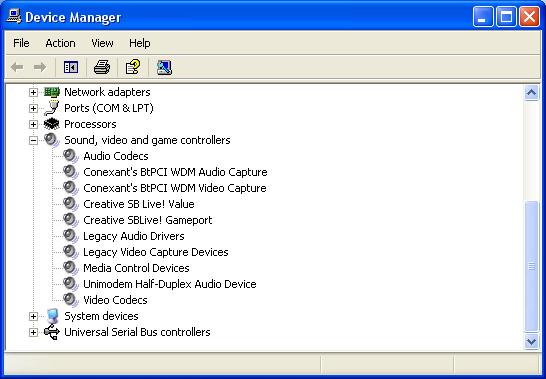Click the scrollbar down arrow
546x379 pixels.
[531, 341]
